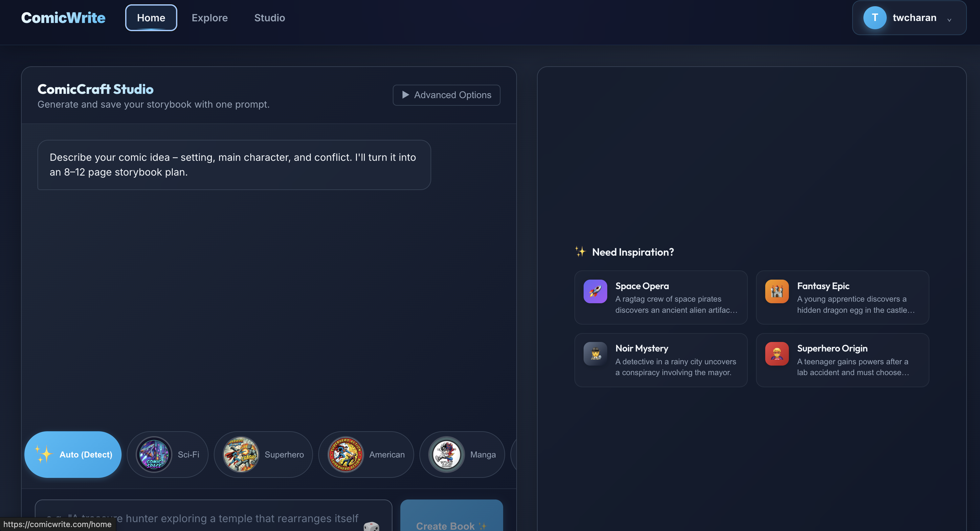The image size is (980, 531).
Task: Click 'Generate and save your storybook' subtitle
Action: (153, 104)
